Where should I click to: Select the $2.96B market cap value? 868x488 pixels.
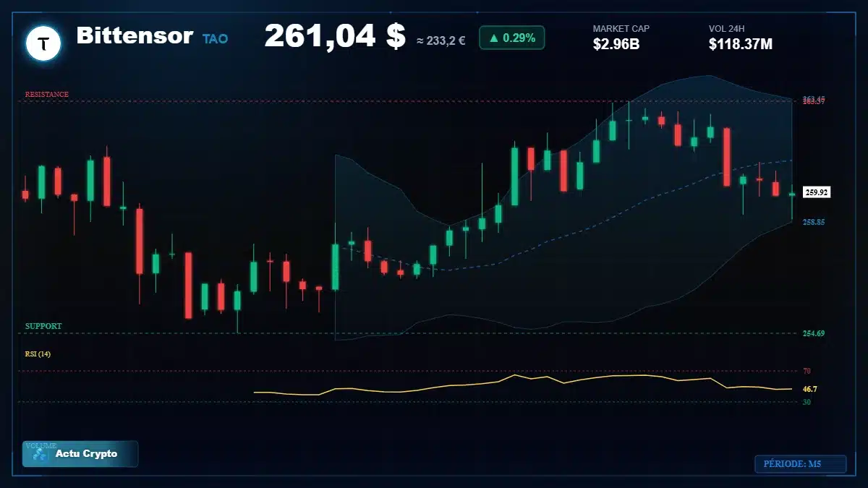tap(616, 44)
